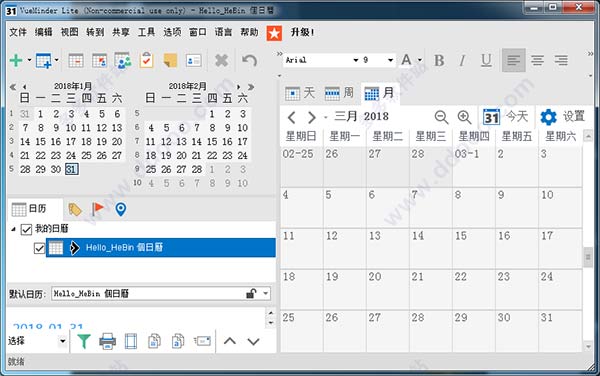600x376 pixels.
Task: Click the undo arrow icon
Action: 249,60
